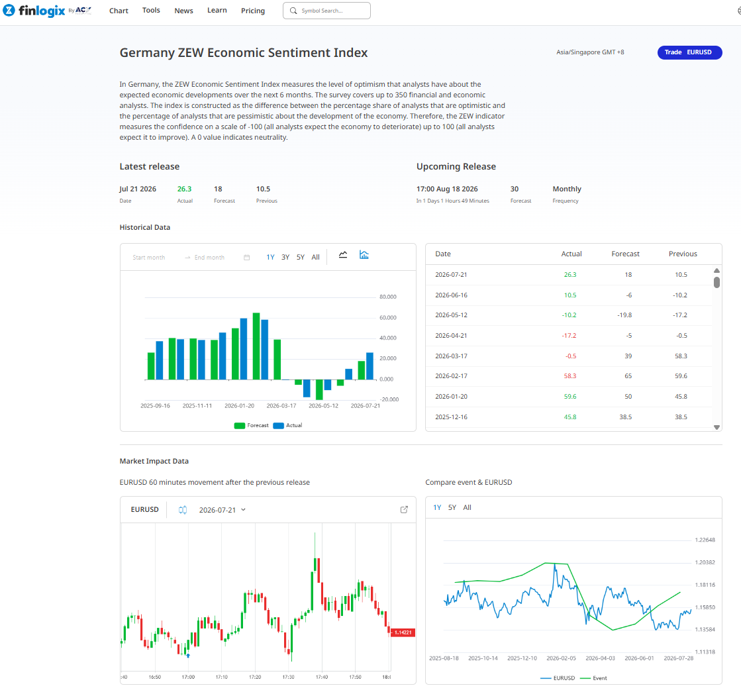The height and width of the screenshot is (700, 741).
Task: Open EURUSD chart in new window icon
Action: 404,509
